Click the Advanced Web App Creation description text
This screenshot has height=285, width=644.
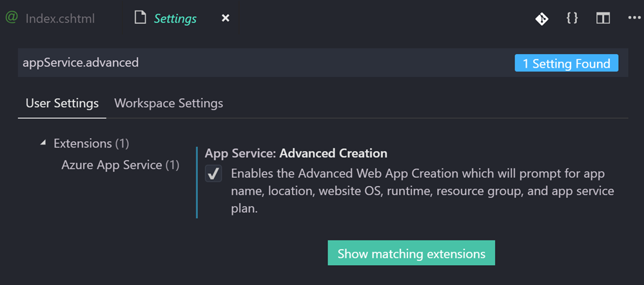coord(423,191)
